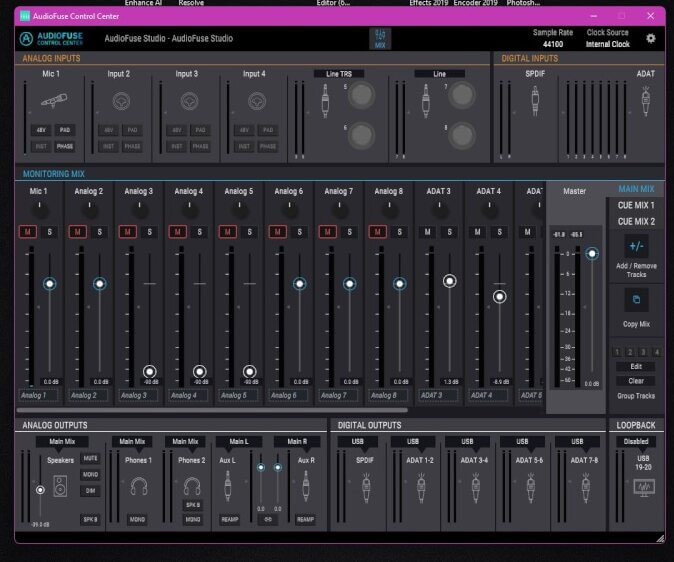Open the Aux R Main R source dropdown
This screenshot has height=562, width=674.
tap(297, 442)
